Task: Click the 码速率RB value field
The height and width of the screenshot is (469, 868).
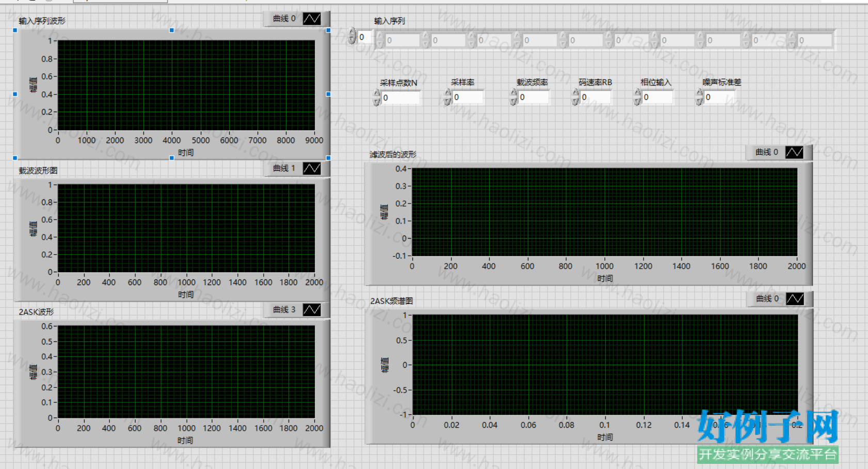Action: [596, 97]
